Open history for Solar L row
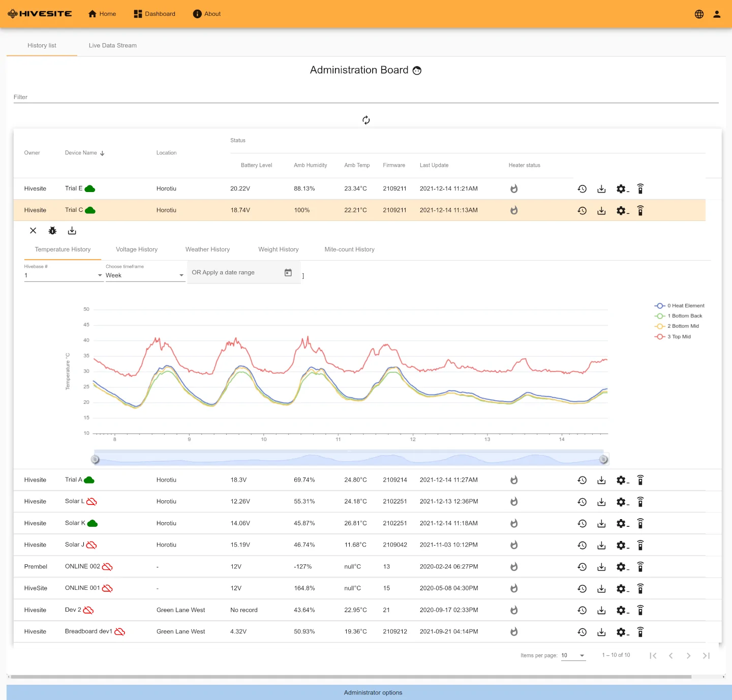 [x=582, y=502]
